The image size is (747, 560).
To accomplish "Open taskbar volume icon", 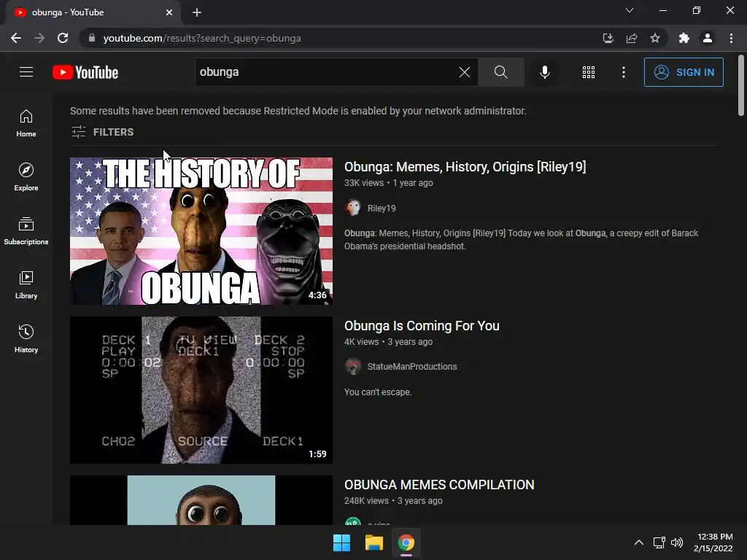I will pos(676,542).
